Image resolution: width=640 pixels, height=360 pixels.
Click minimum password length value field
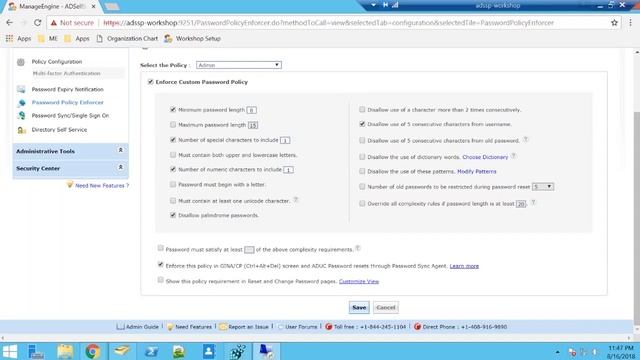[x=251, y=110]
